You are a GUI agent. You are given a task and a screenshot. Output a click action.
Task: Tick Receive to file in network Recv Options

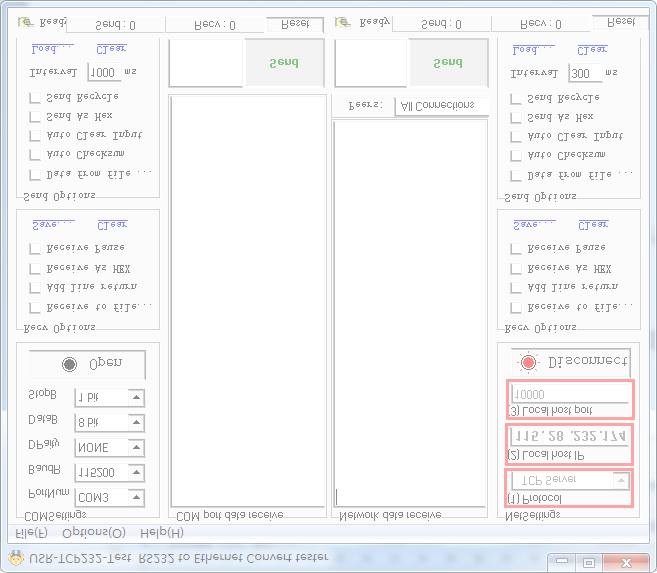click(x=516, y=308)
